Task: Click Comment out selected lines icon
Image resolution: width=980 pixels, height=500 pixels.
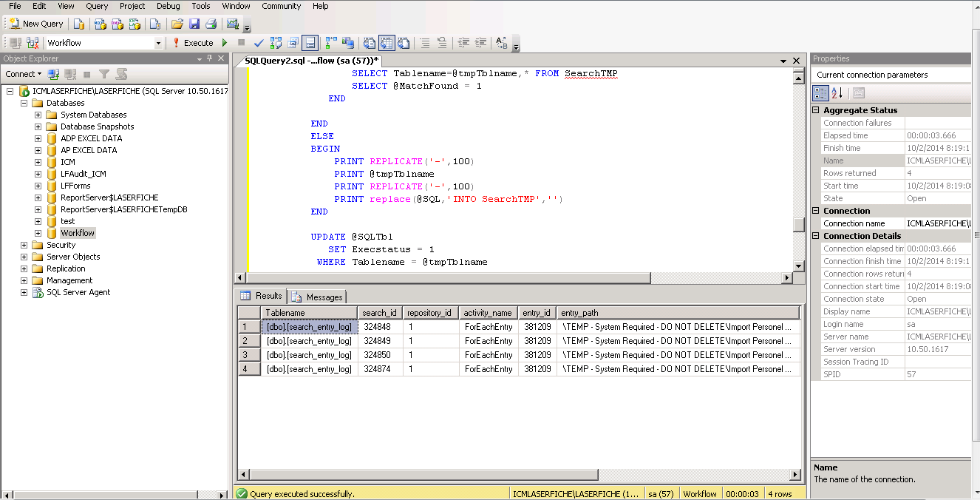Action: coord(425,43)
